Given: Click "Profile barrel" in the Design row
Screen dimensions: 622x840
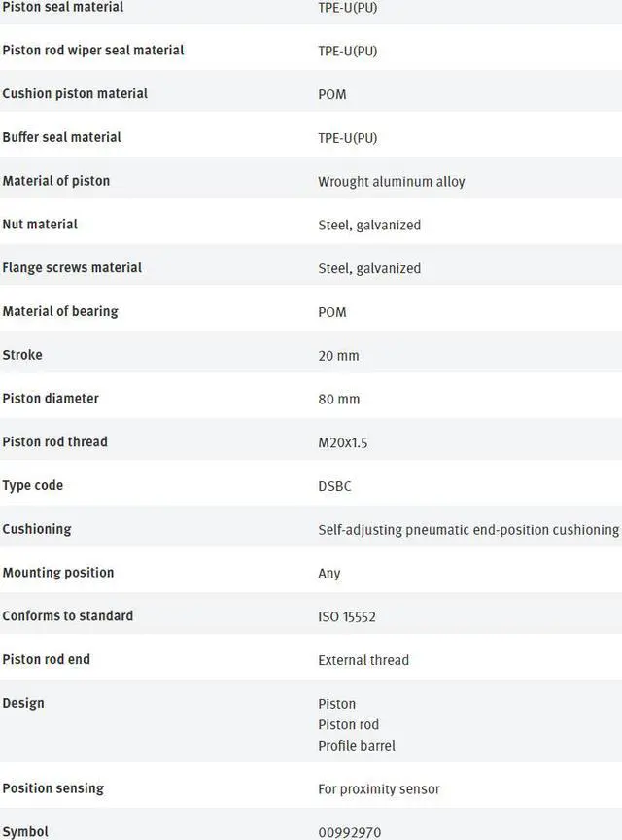Looking at the screenshot, I should pyautogui.click(x=357, y=746).
